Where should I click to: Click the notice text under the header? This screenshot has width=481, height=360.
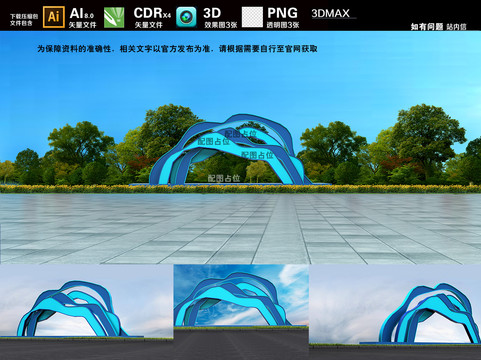click(177, 49)
